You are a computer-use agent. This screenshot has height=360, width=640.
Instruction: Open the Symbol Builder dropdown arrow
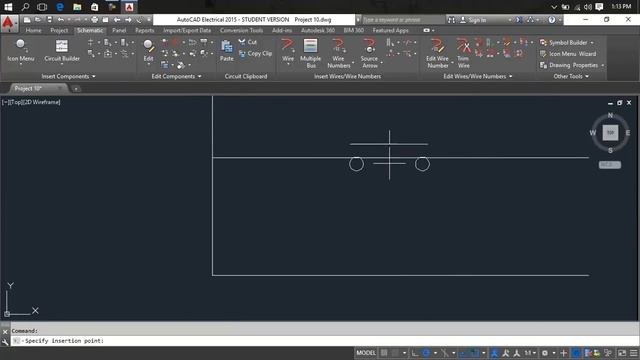592,42
